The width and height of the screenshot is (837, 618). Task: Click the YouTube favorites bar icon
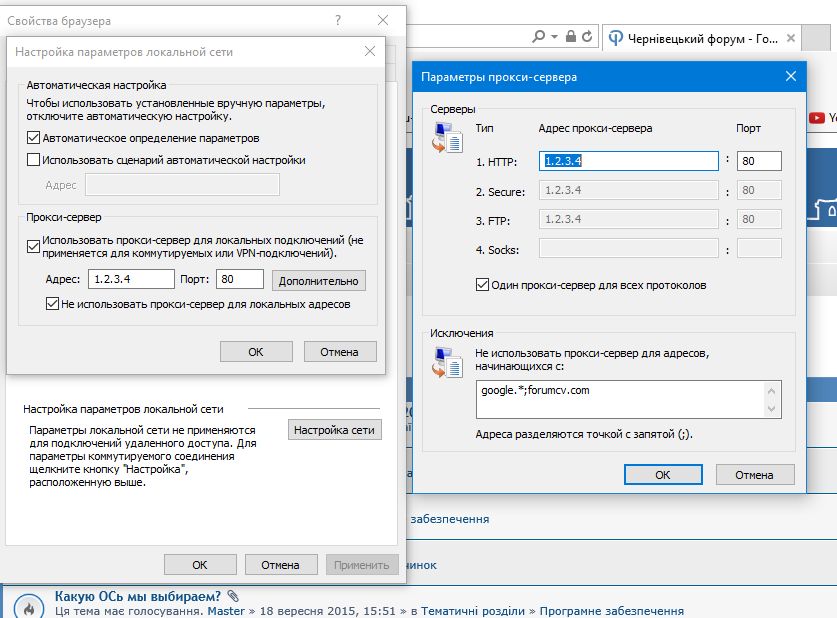817,118
